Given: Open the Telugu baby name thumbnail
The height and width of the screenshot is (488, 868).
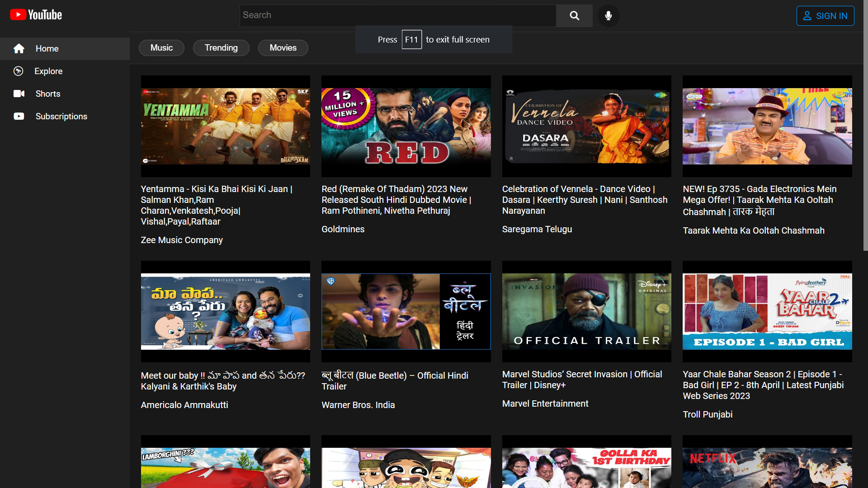Looking at the screenshot, I should tap(226, 311).
